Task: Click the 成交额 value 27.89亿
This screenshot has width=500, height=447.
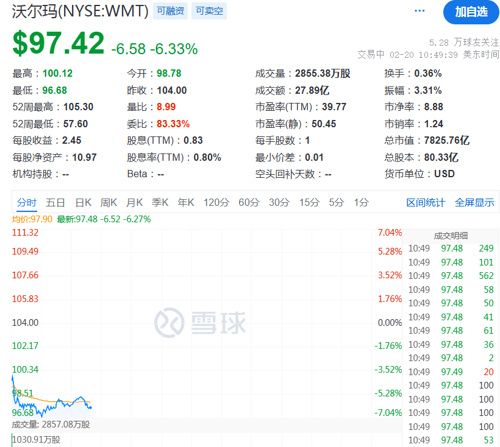Action: pyautogui.click(x=312, y=90)
